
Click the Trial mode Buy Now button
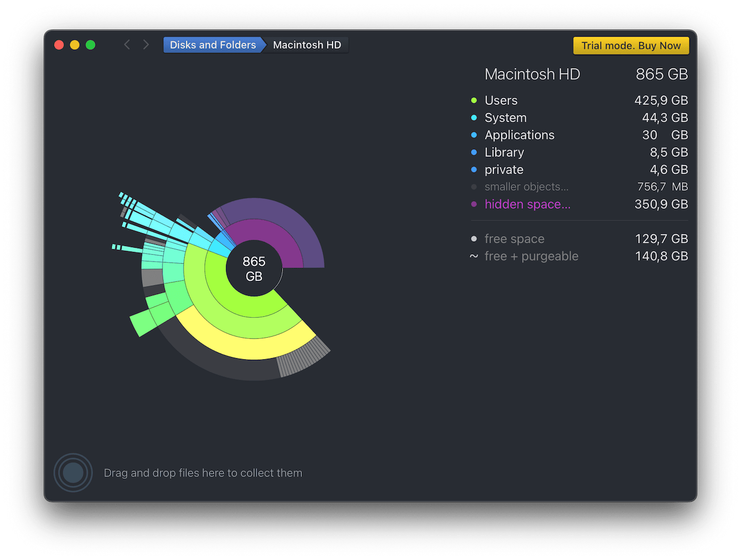point(630,46)
